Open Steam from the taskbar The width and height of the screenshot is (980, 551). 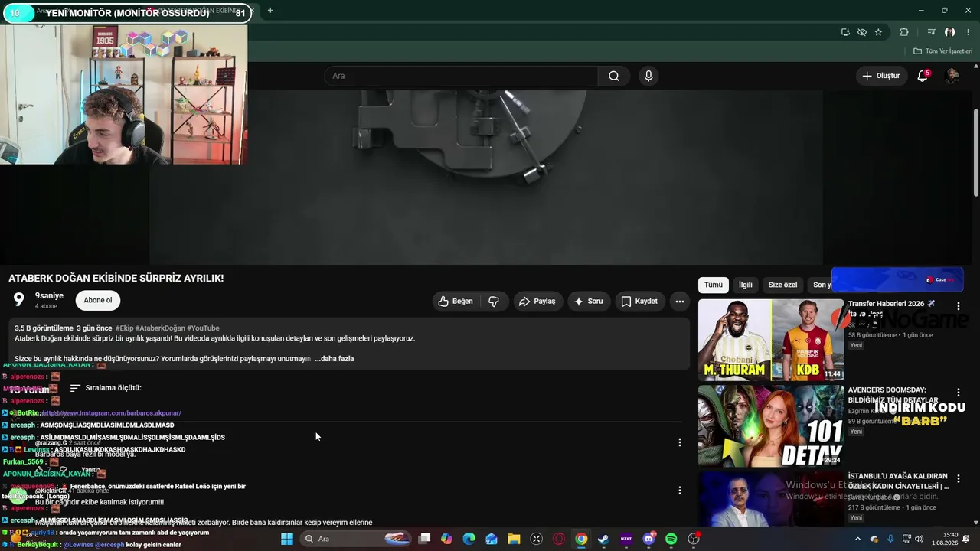click(x=603, y=539)
